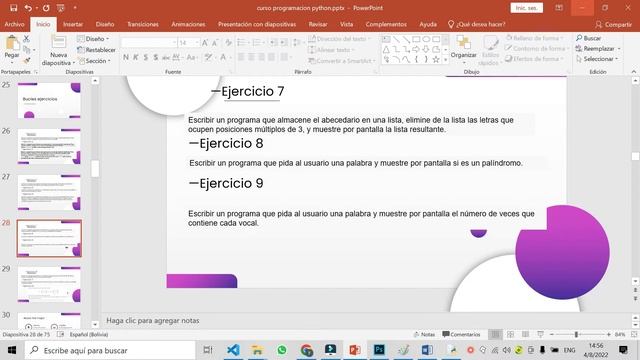640x360 pixels.
Task: Open Windows Task View
Action: 208,350
